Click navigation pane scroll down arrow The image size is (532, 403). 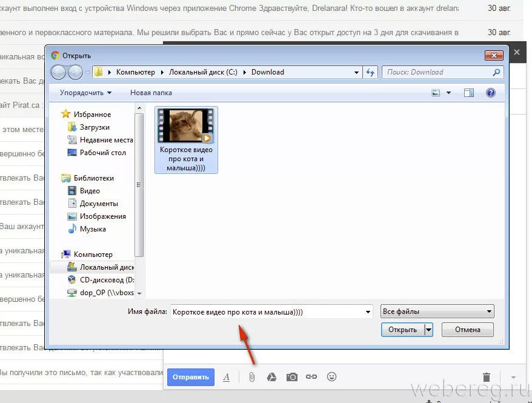(x=139, y=293)
